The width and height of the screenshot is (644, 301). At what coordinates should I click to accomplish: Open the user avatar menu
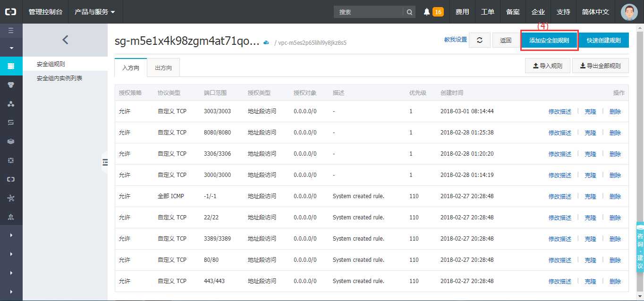pos(629,12)
